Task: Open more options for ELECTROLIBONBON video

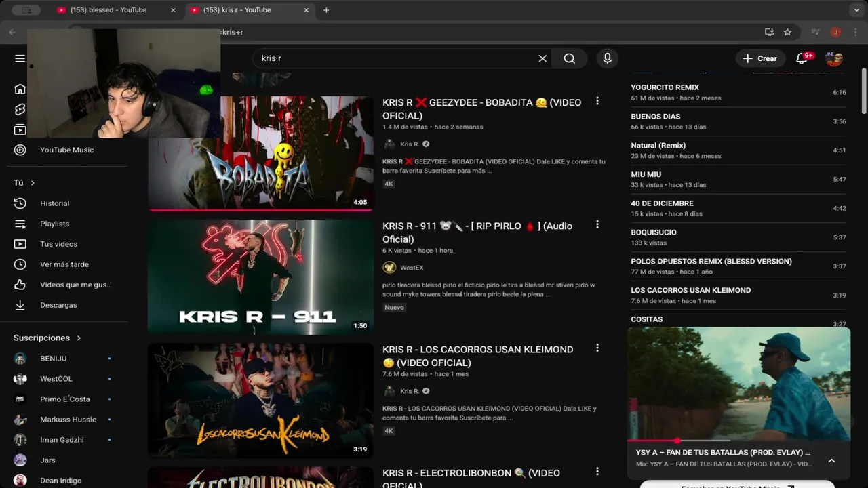Action: click(x=597, y=472)
